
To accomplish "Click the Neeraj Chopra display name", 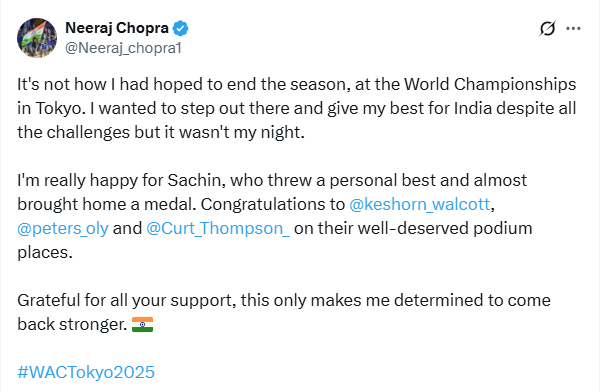I will [117, 28].
